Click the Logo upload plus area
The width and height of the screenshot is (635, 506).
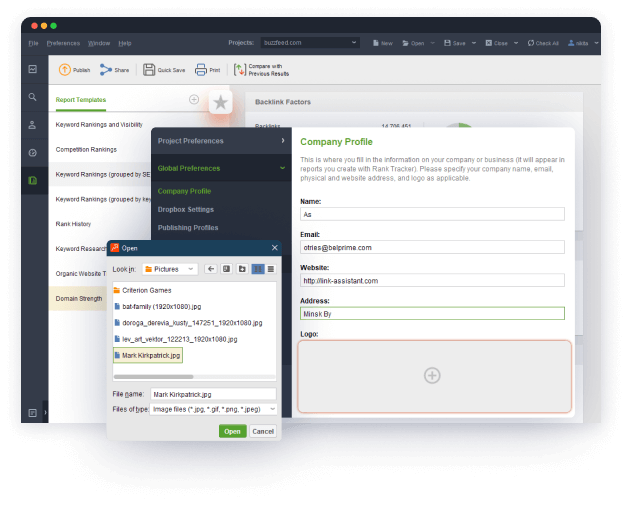(x=435, y=376)
